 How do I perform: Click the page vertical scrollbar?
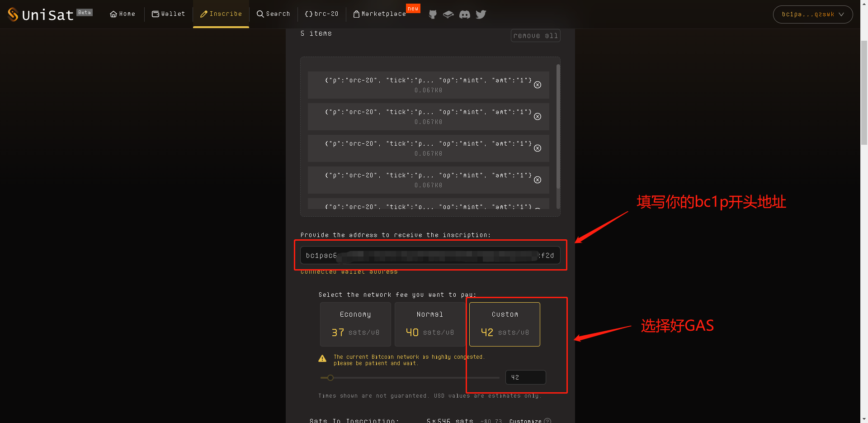[864, 93]
